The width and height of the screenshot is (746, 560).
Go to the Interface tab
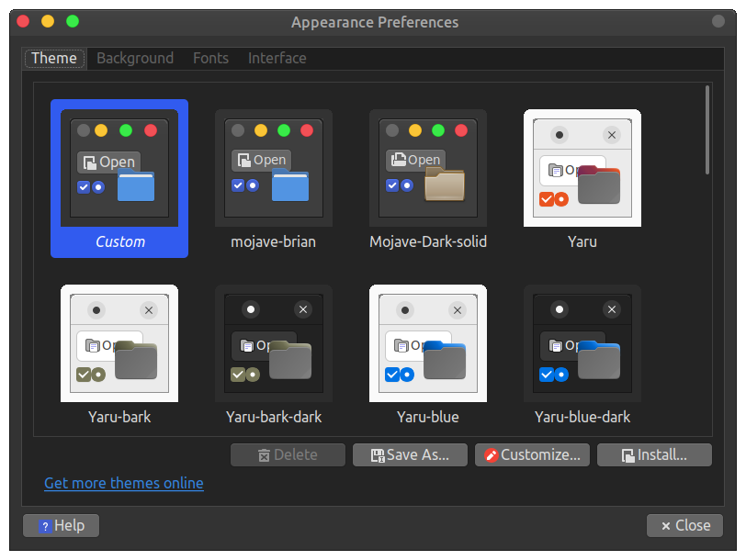277,59
